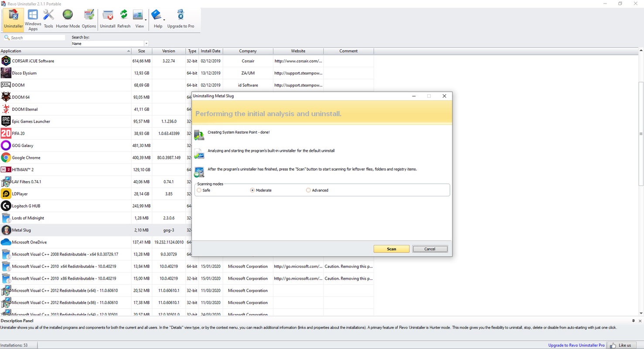Select the Google Chrome application icon
The image size is (644, 349).
point(6,157)
